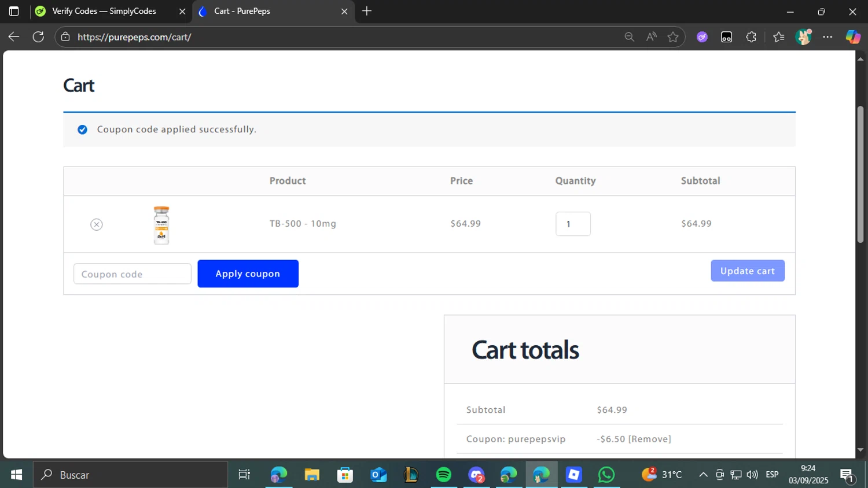Click the page vertical scrollbar thumb
868x488 pixels.
tap(860, 175)
